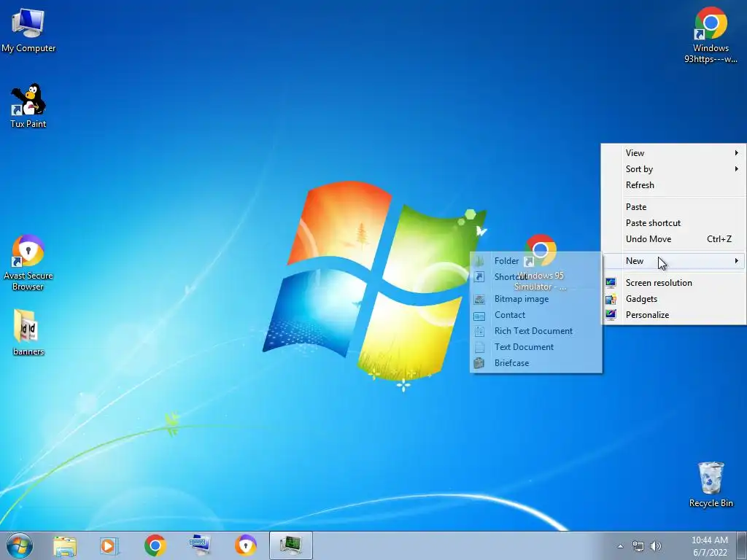This screenshot has height=560, width=747.
Task: Open Windows Explorer from the taskbar
Action: tap(65, 545)
